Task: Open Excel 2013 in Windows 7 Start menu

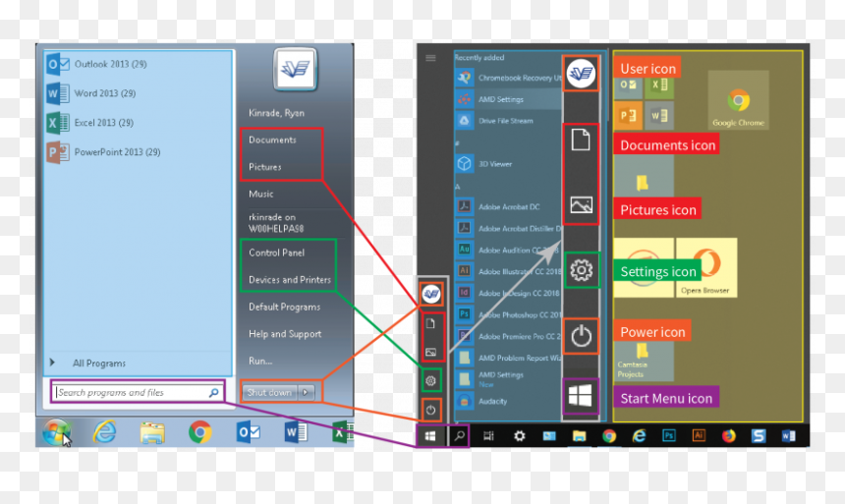Action: pos(89,123)
